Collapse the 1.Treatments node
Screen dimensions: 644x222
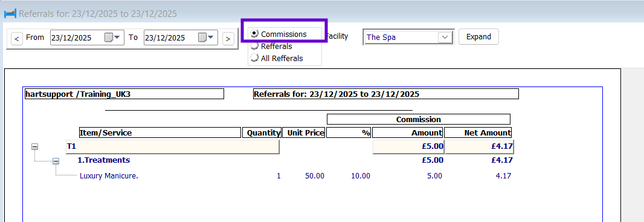56,161
